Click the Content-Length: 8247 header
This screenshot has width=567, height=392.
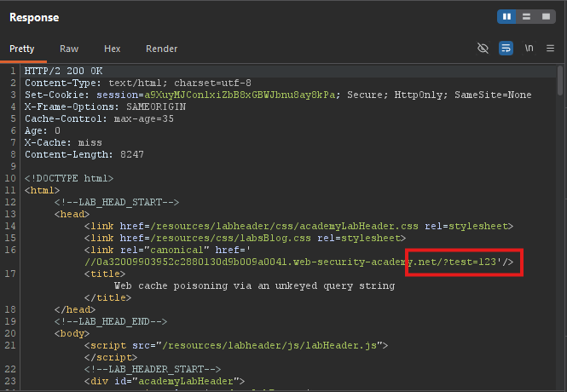[x=84, y=154]
